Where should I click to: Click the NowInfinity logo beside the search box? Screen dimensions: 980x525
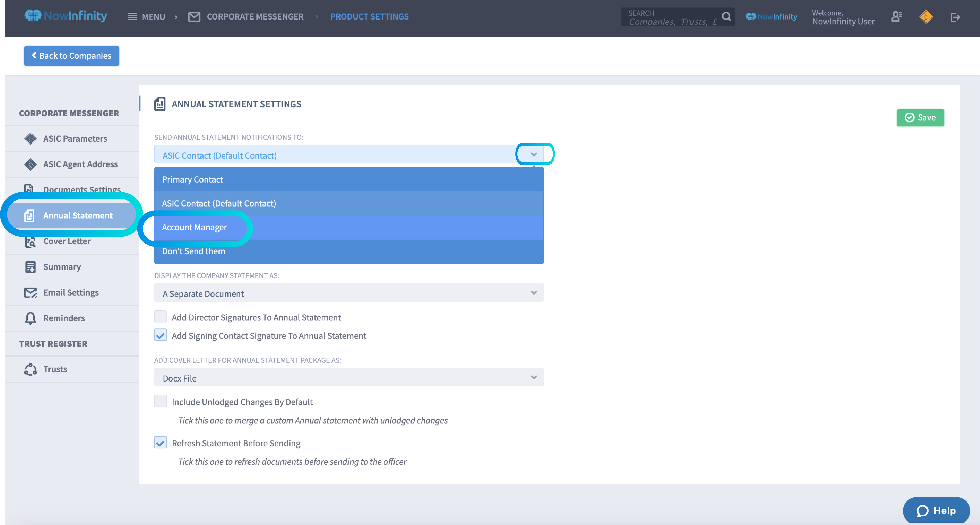pos(771,17)
